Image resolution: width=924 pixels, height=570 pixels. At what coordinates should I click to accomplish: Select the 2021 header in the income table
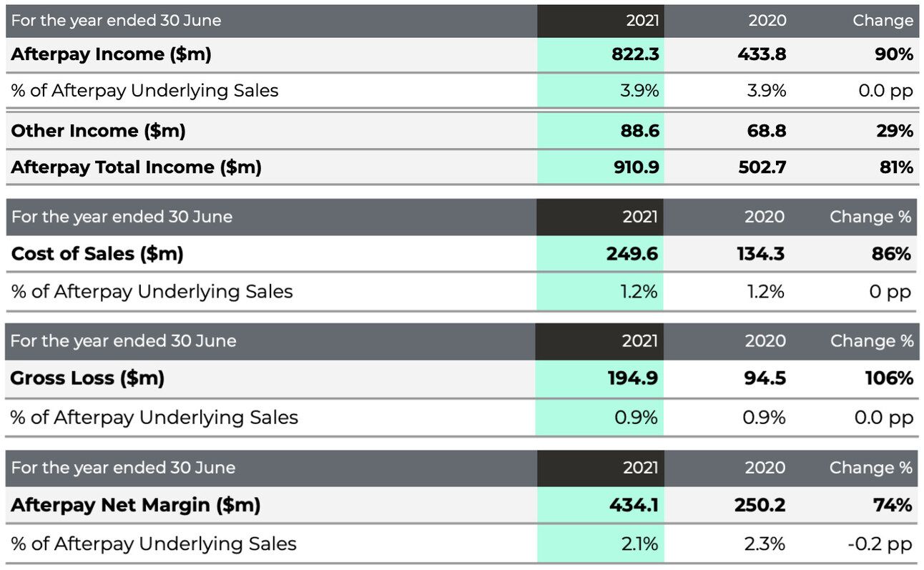pos(642,21)
